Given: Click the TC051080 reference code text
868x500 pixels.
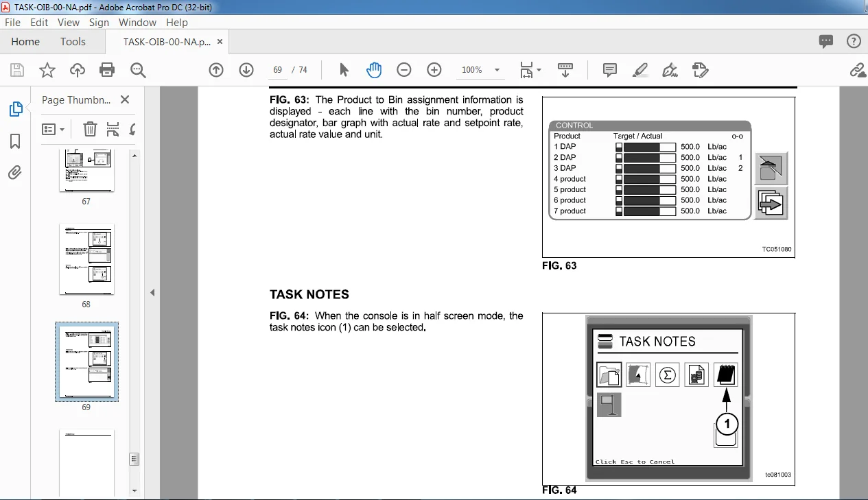Looking at the screenshot, I should pos(776,250).
